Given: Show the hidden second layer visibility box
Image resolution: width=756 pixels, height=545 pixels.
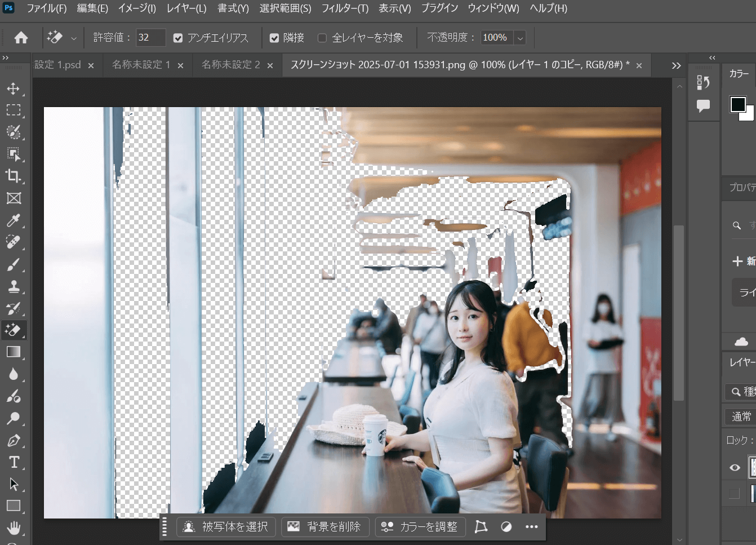Looking at the screenshot, I should pyautogui.click(x=735, y=494).
